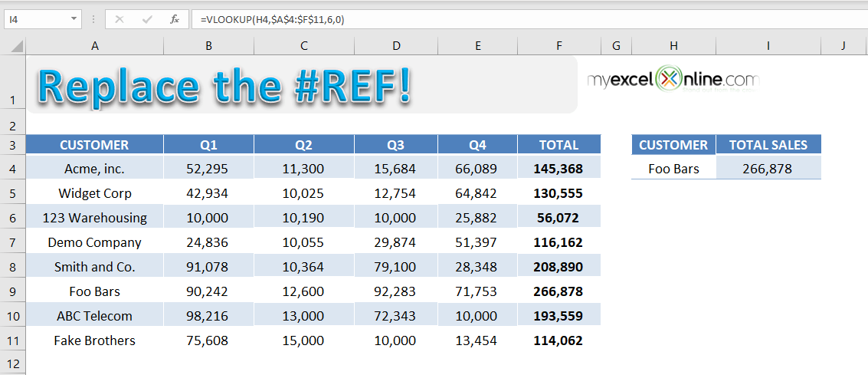Image resolution: width=868 pixels, height=375 pixels.
Task: Click the Q4 header cell
Action: [477, 145]
